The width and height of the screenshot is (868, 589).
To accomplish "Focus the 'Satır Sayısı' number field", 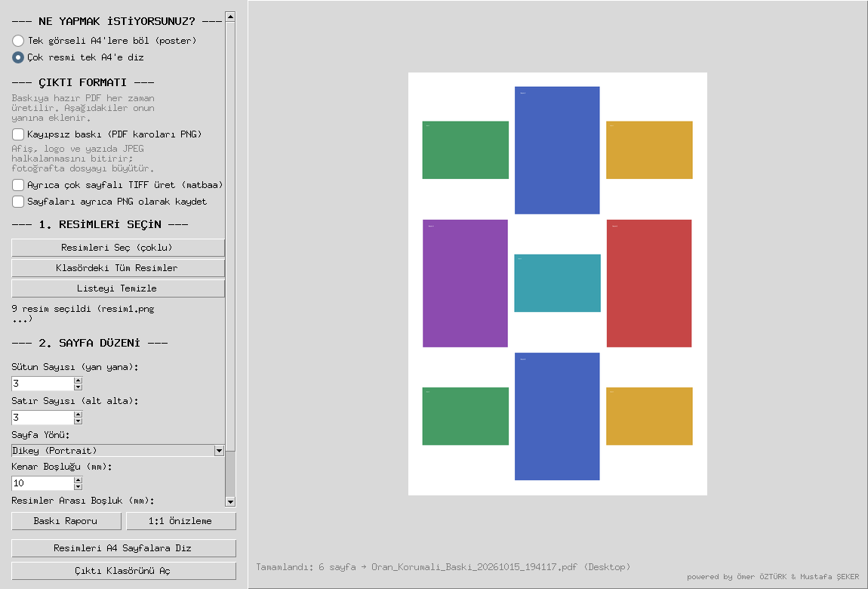I will click(42, 418).
